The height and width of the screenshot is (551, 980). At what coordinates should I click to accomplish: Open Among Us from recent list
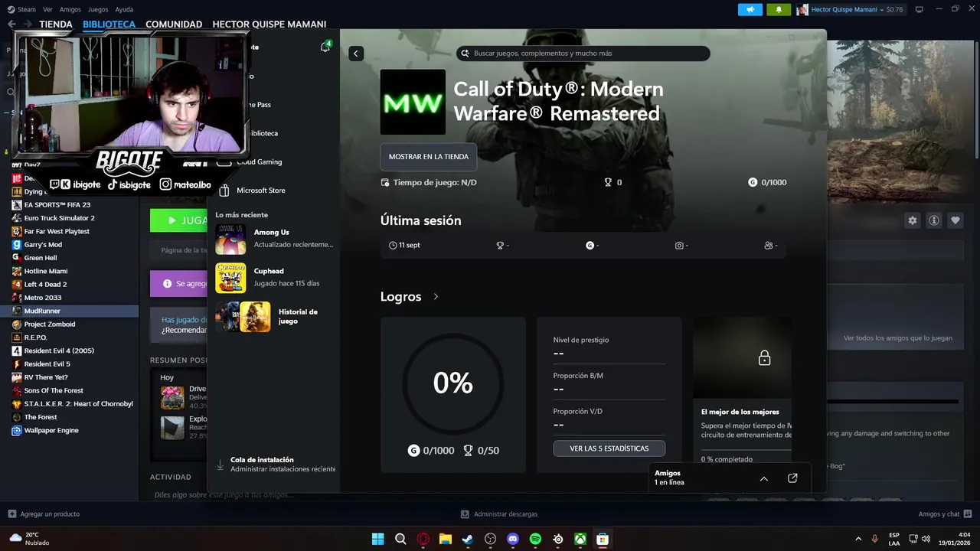point(275,238)
